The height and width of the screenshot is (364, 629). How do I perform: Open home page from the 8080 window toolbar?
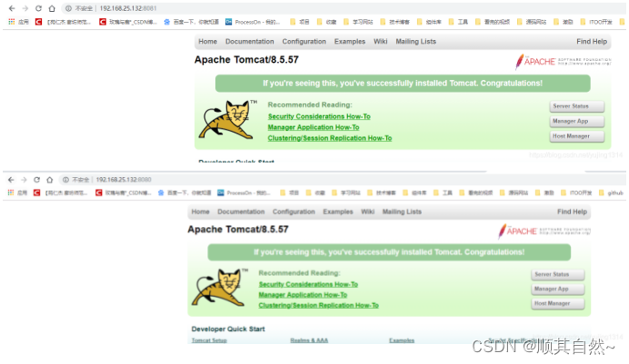pyautogui.click(x=50, y=180)
